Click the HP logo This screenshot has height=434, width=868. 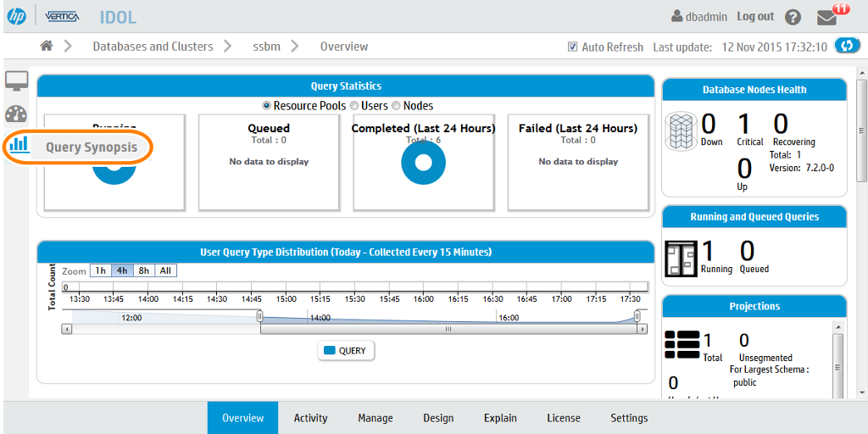(x=16, y=16)
